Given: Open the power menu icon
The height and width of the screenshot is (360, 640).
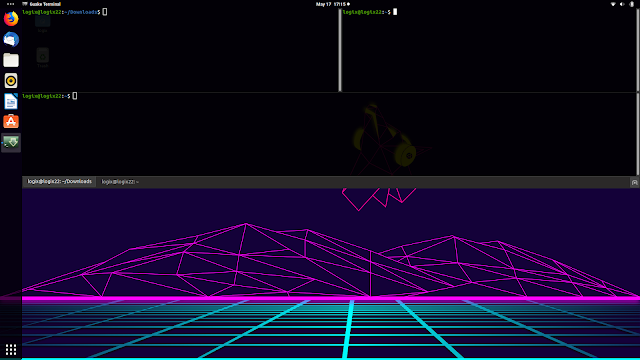Looking at the screenshot, I should point(631,4).
